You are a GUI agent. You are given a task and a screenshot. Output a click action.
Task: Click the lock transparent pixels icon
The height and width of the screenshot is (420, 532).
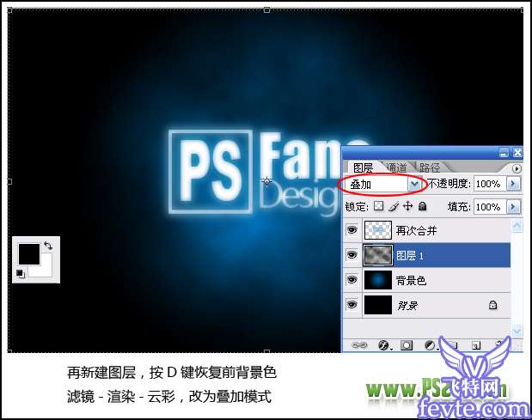[x=379, y=207]
